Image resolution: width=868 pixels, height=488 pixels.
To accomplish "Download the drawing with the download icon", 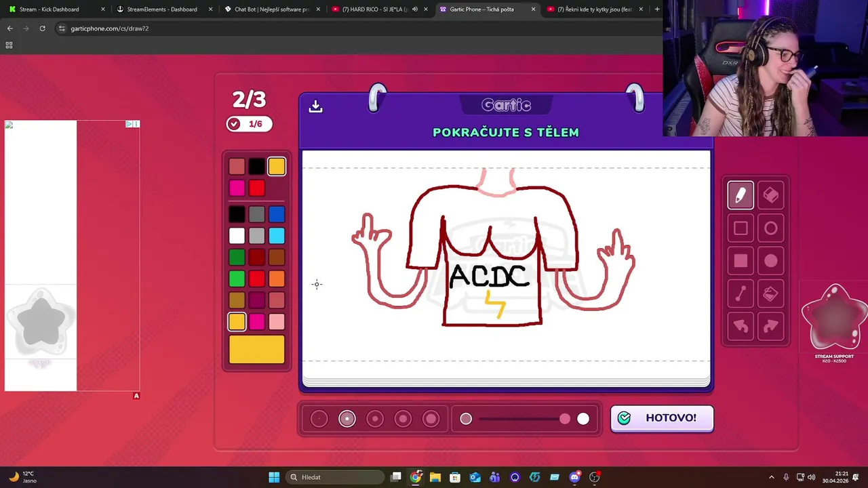I will (x=315, y=106).
